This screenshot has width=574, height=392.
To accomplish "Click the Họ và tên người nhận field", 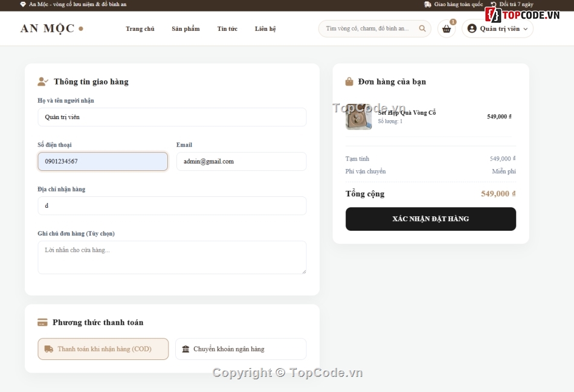I will 172,117.
